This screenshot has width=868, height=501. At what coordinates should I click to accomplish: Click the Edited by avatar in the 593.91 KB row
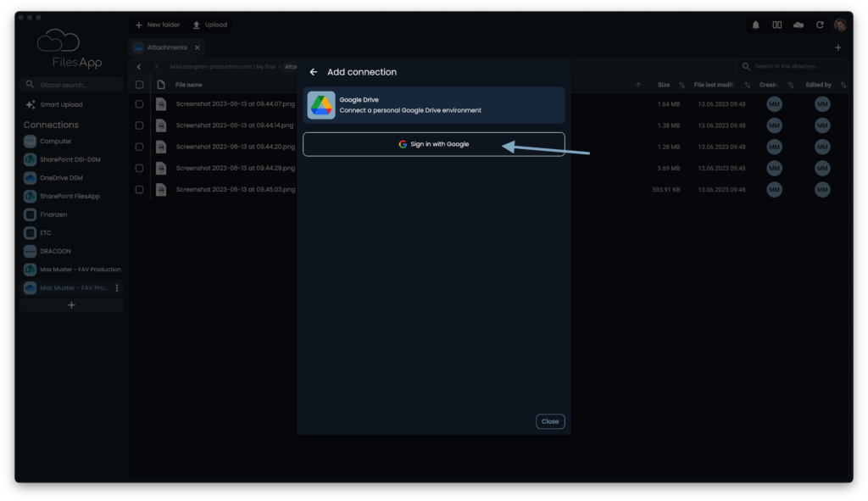point(822,190)
